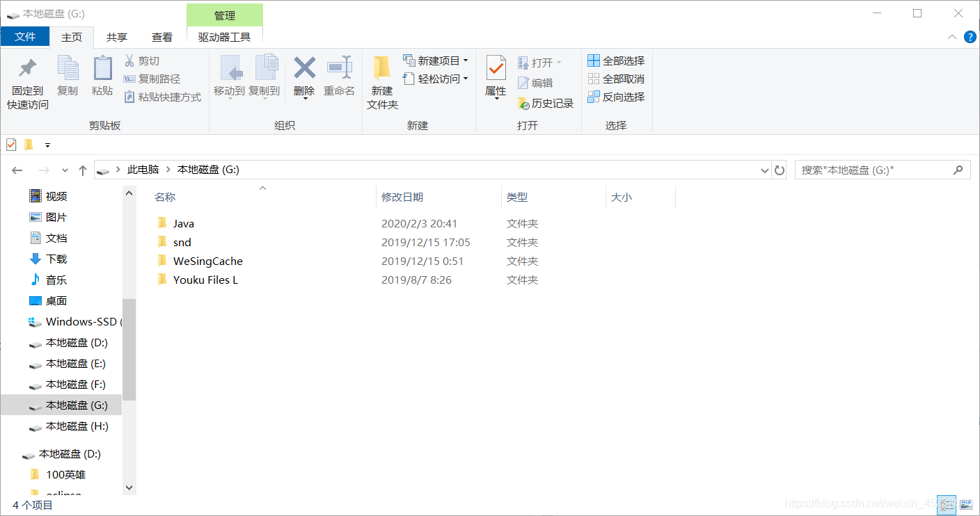980x516 pixels.
Task: Click Select All (全部选择)
Action: tap(616, 61)
